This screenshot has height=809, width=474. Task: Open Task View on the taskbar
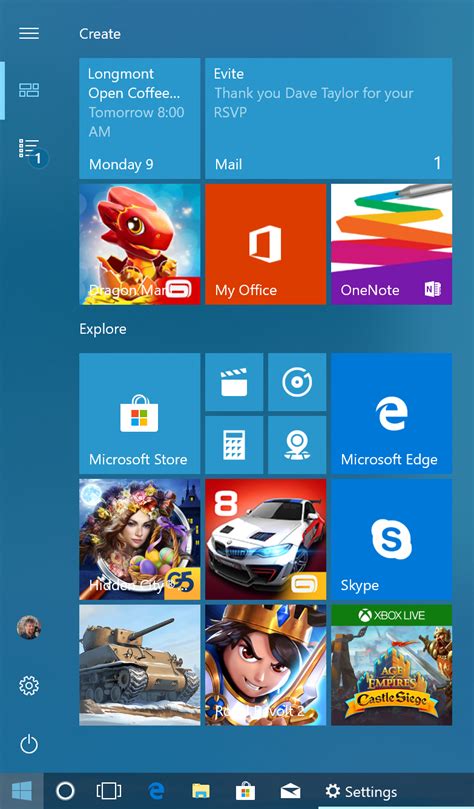coord(109,790)
